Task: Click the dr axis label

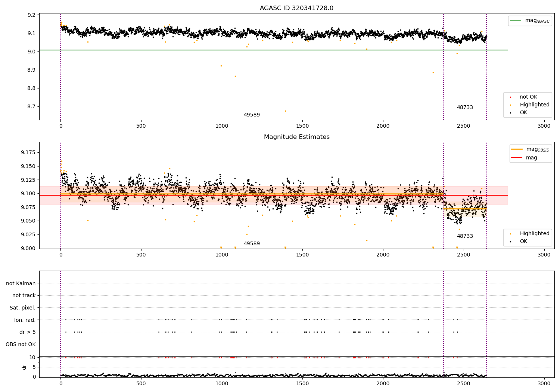Action: tap(24, 367)
